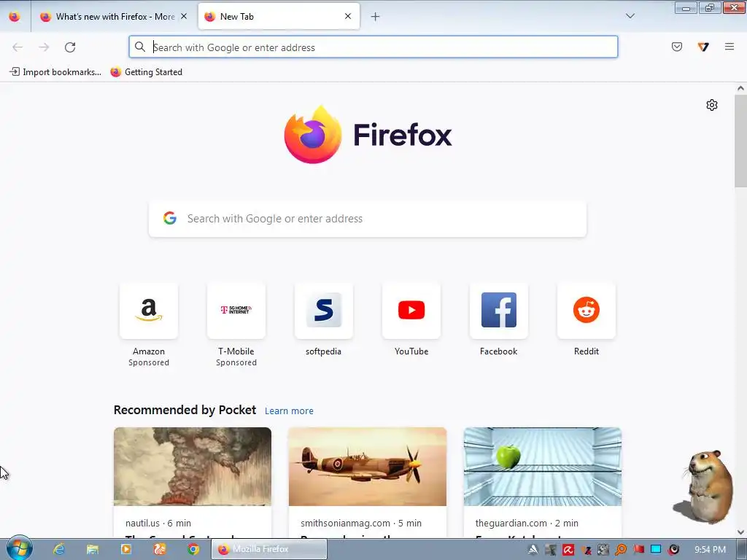The width and height of the screenshot is (747, 560).
Task: Click the cyan monitor tray icon
Action: [656, 549]
